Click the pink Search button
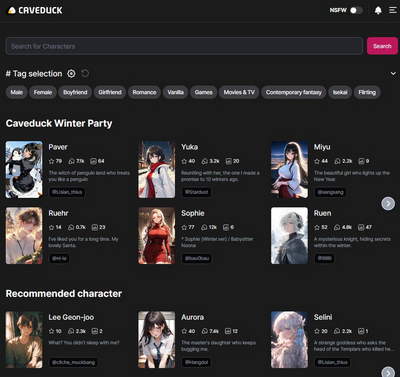The height and width of the screenshot is (377, 400). (382, 46)
